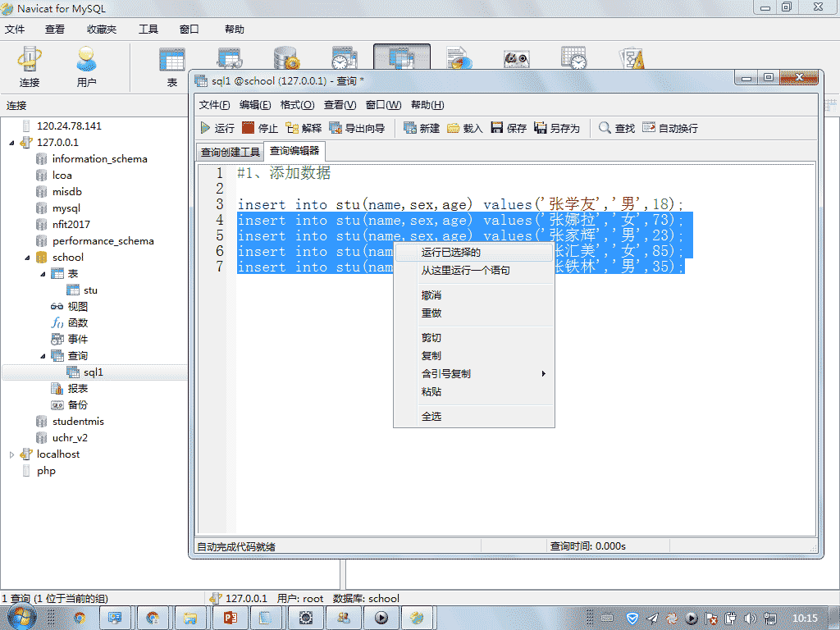Open PowerPoint in taskbar
Screen dimensions: 840x630
[230, 619]
